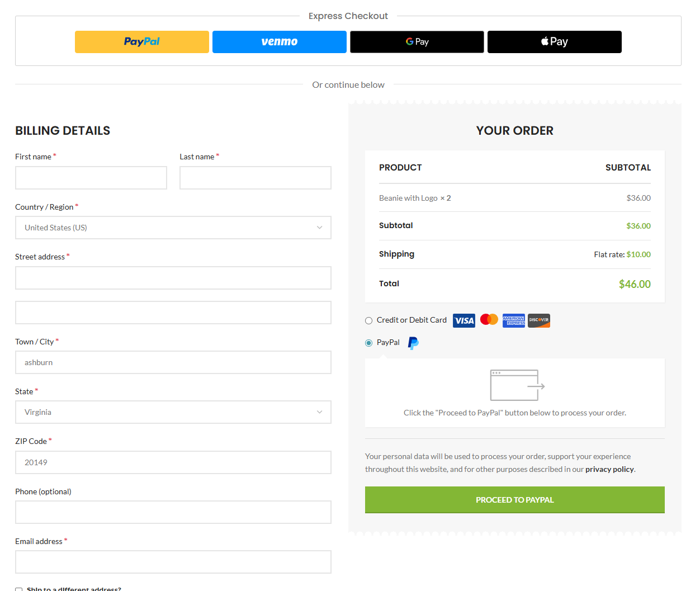Check Ship to a different address
The image size is (700, 591).
click(19, 589)
